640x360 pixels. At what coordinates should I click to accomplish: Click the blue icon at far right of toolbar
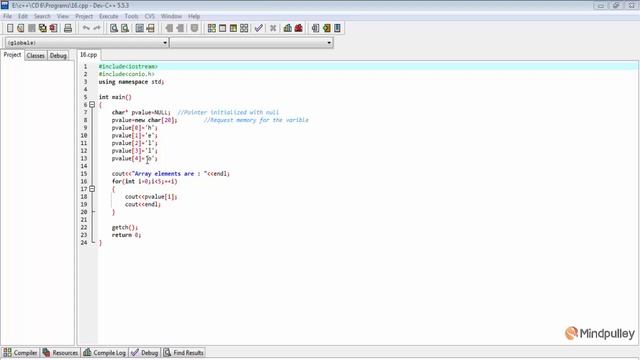pyautogui.click(x=337, y=28)
